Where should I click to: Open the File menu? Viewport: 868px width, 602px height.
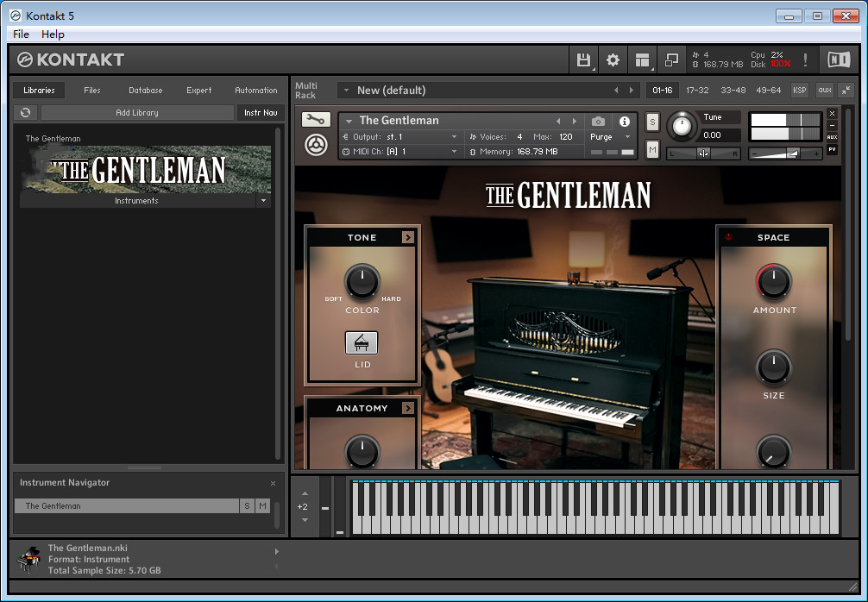tap(21, 34)
